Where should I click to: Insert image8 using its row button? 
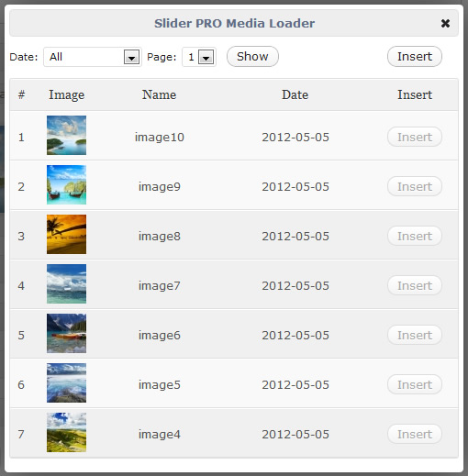tap(415, 236)
